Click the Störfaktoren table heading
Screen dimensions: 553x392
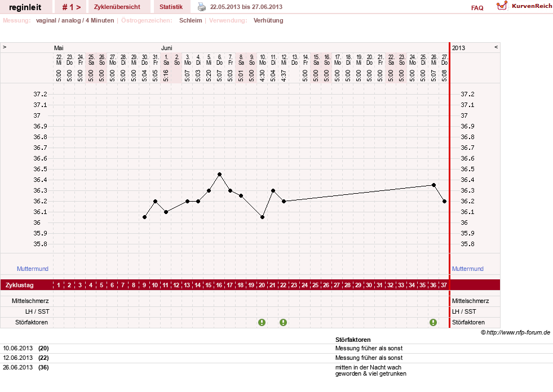click(353, 340)
